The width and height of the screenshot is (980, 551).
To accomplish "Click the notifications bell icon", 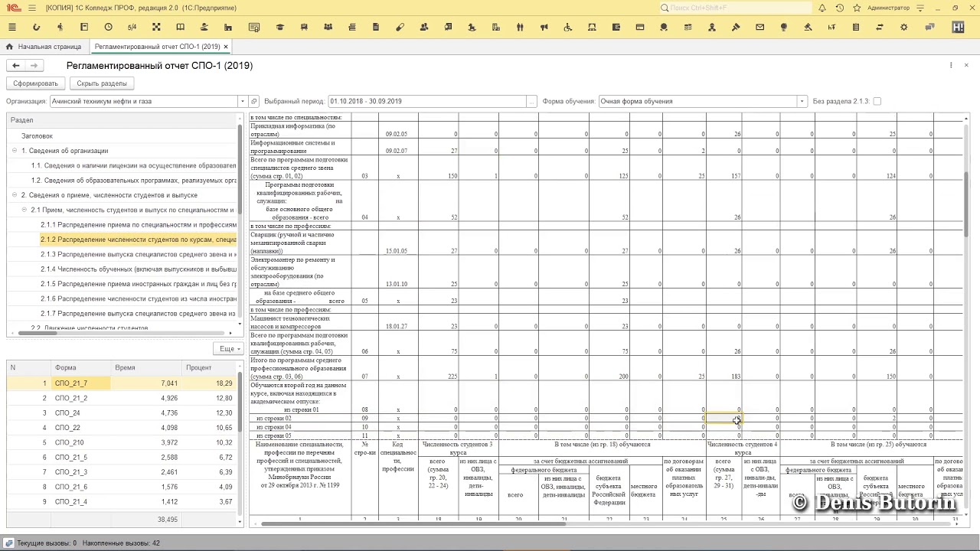I will tap(822, 8).
